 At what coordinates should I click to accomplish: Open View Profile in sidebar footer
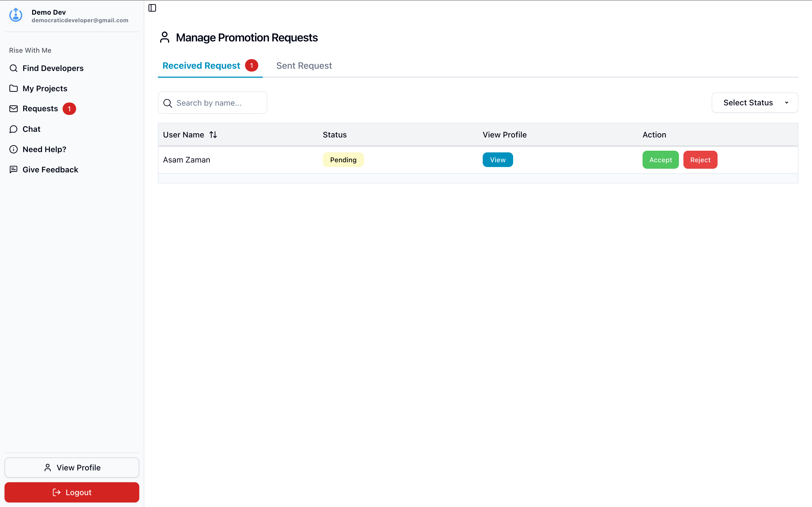coord(72,468)
